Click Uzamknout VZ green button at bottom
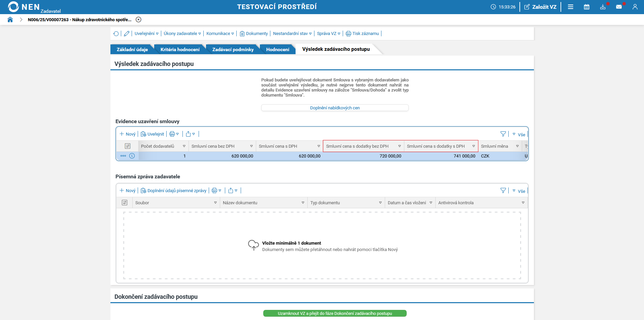 tap(335, 313)
